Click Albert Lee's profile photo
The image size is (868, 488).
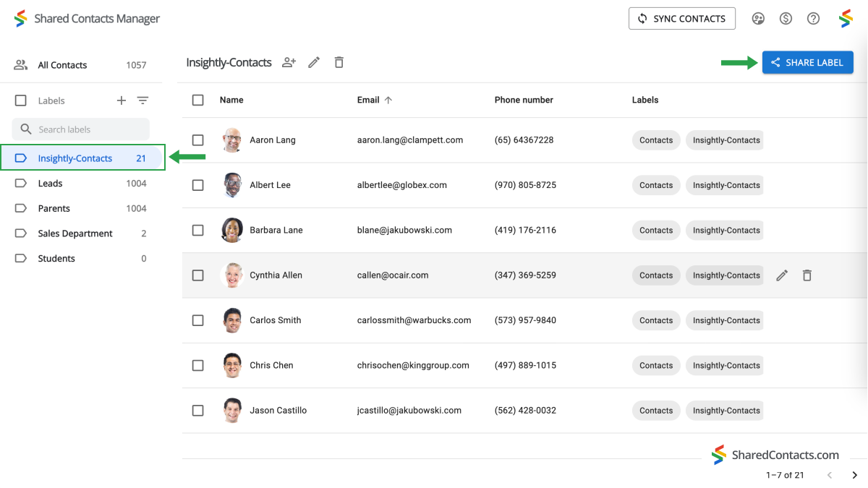[232, 185]
